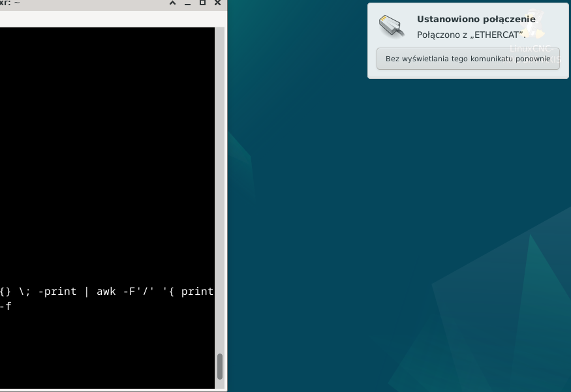Screen dimensions: 571x392
Task: Click the "Ustanowiono połączenie" notification title
Action: [x=476, y=19]
